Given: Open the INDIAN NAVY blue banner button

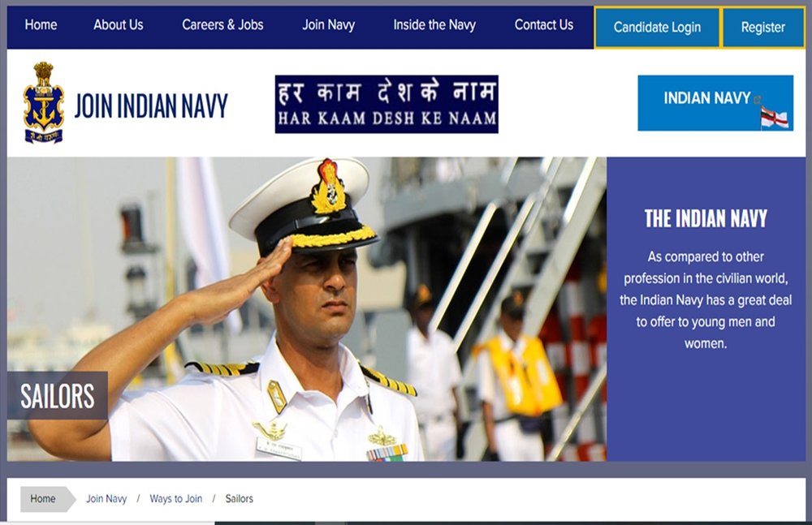Looking at the screenshot, I should 715,103.
